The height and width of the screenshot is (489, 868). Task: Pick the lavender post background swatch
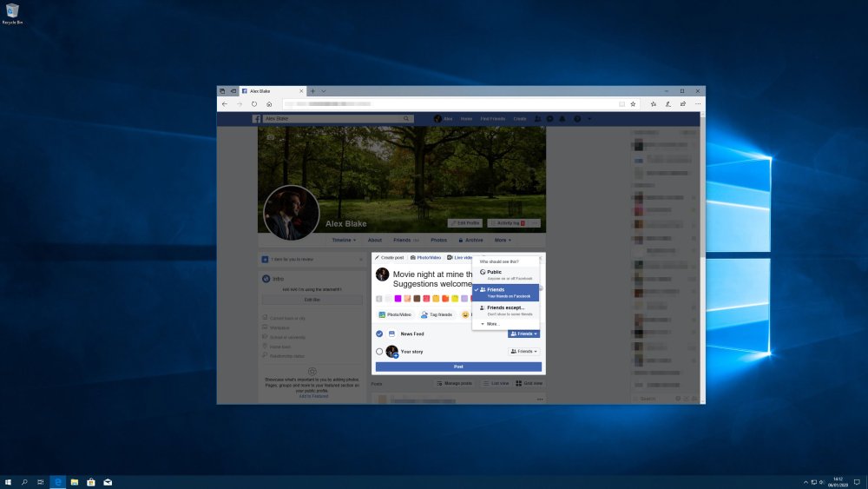[x=464, y=299]
